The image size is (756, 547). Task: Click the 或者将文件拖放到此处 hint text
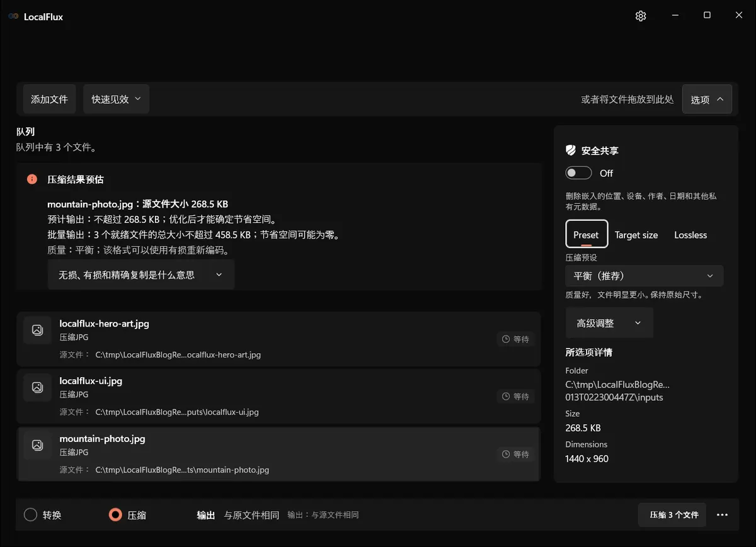click(627, 99)
